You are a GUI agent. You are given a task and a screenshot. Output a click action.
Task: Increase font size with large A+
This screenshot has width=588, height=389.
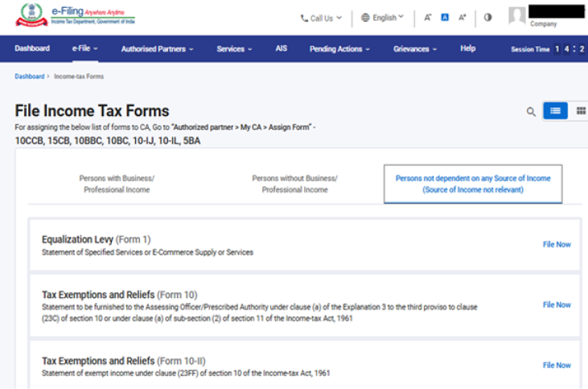463,18
